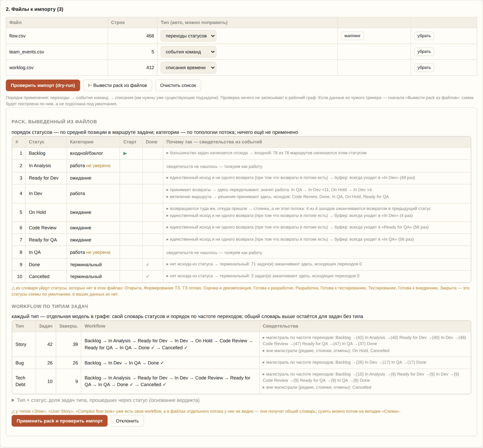Click the row count 468
Image resolution: width=483 pixels, height=448 pixels.
click(x=150, y=36)
